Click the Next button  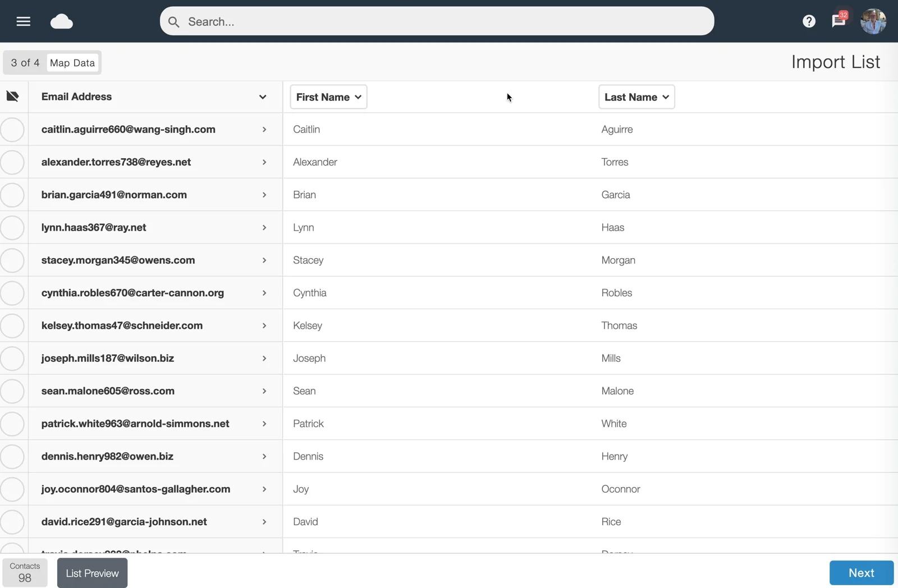tap(862, 573)
